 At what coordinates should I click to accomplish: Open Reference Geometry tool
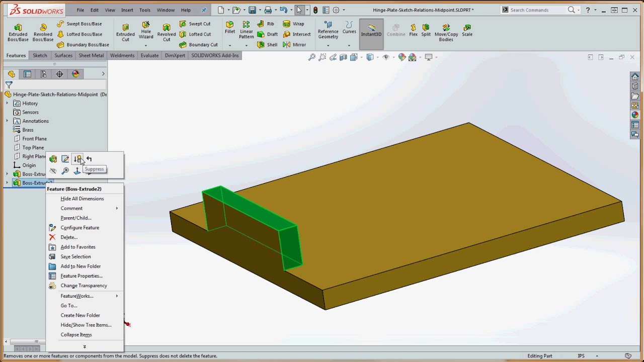(x=328, y=30)
